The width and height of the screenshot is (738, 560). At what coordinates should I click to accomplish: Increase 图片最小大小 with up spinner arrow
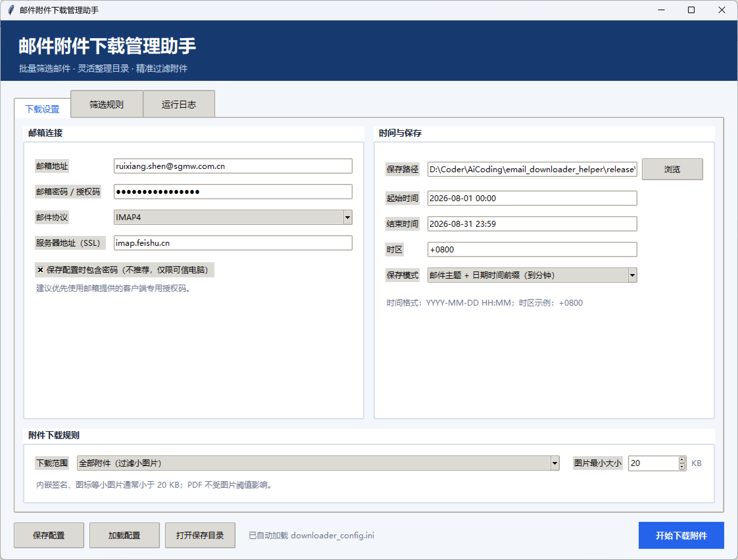pyautogui.click(x=682, y=460)
